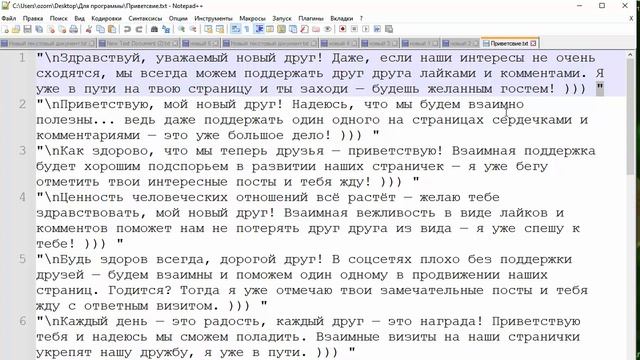
Task: Open the Синтаксисы menu
Action: [x=145, y=18]
